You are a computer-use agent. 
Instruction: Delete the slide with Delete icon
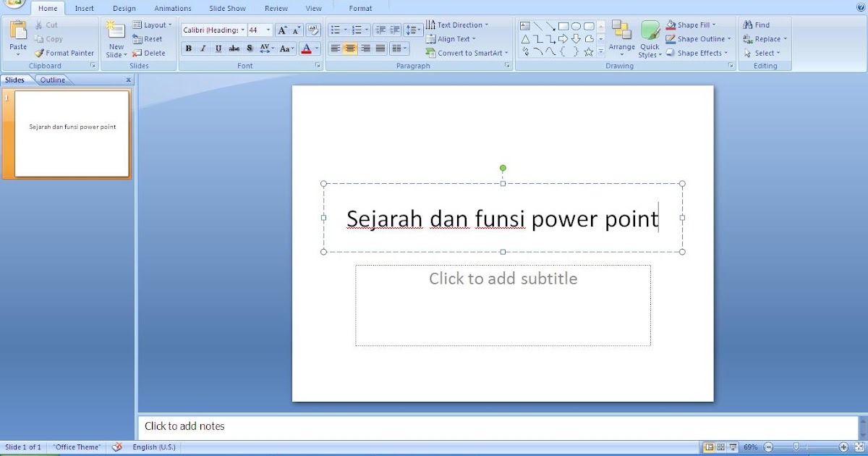(137, 53)
